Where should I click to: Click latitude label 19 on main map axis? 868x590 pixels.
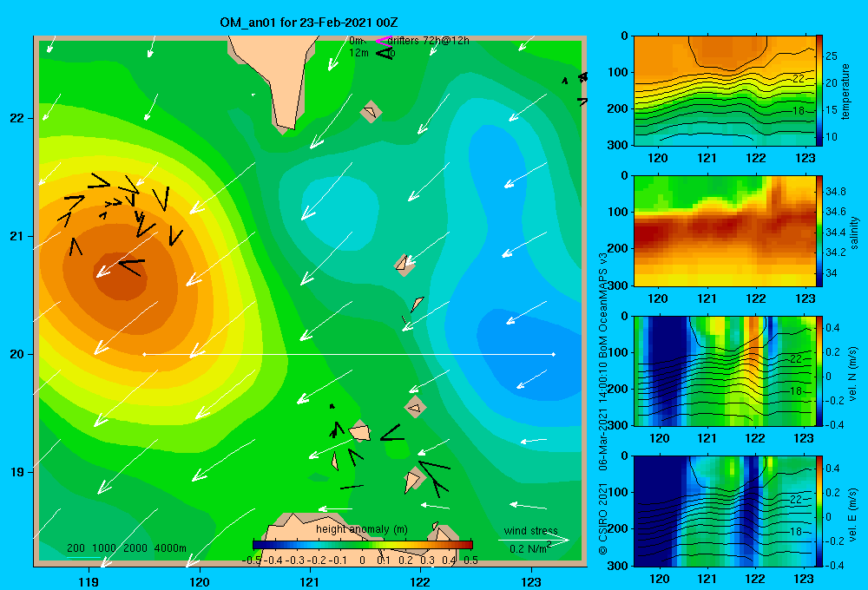coord(16,472)
